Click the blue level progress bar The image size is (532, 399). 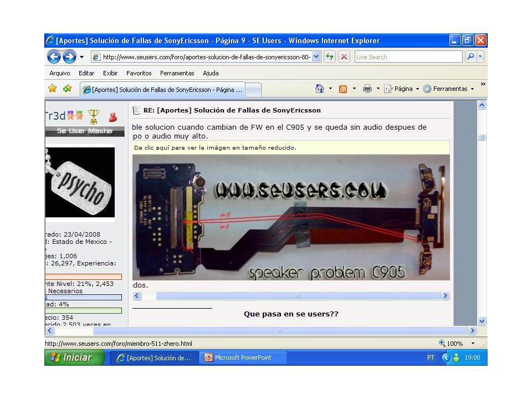(x=84, y=298)
